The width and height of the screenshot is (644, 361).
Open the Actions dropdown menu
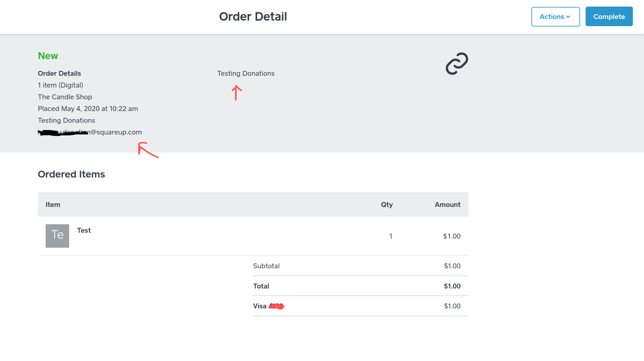click(x=555, y=17)
